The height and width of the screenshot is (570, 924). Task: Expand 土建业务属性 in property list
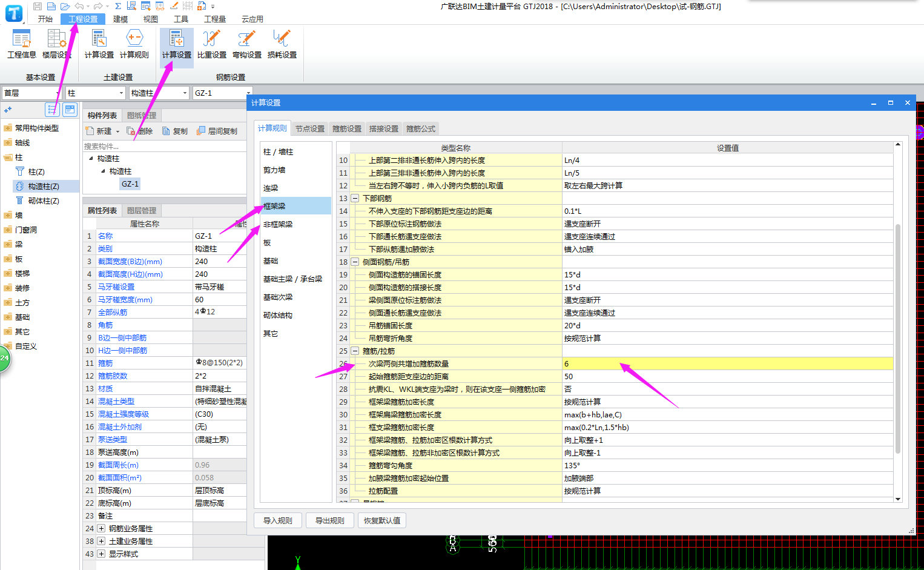pos(101,542)
